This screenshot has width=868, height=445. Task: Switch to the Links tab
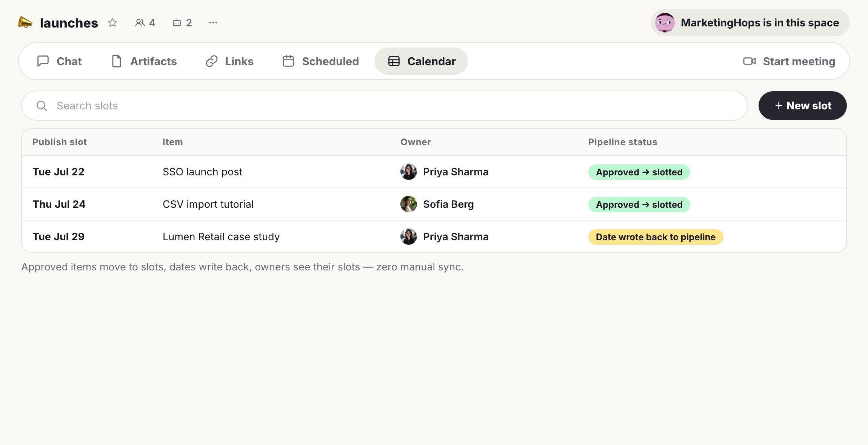click(229, 61)
